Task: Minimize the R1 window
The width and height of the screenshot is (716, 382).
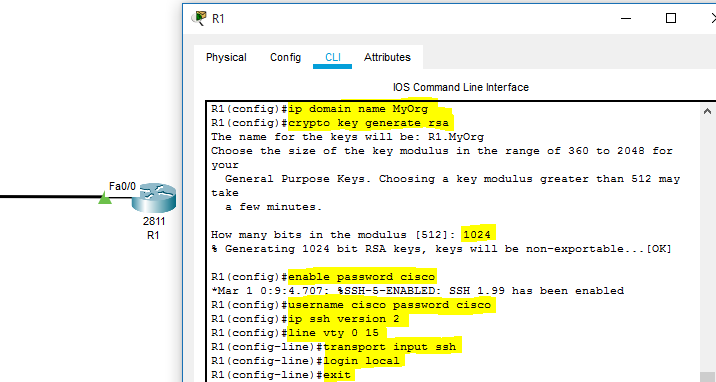Action: tap(626, 18)
